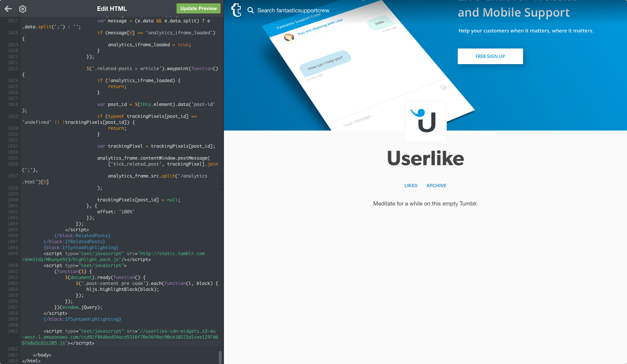Click the analytics_frame.contentWindow.postMessage line
This screenshot has width=627, height=364.
(153, 158)
